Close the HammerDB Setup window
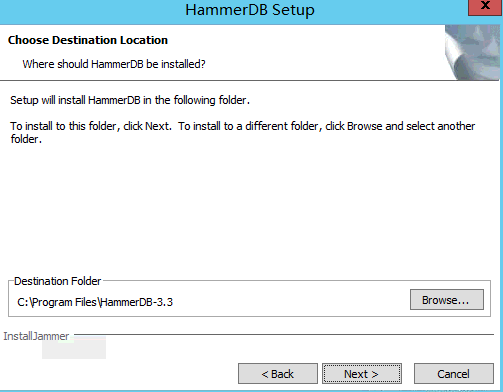 pyautogui.click(x=485, y=7)
